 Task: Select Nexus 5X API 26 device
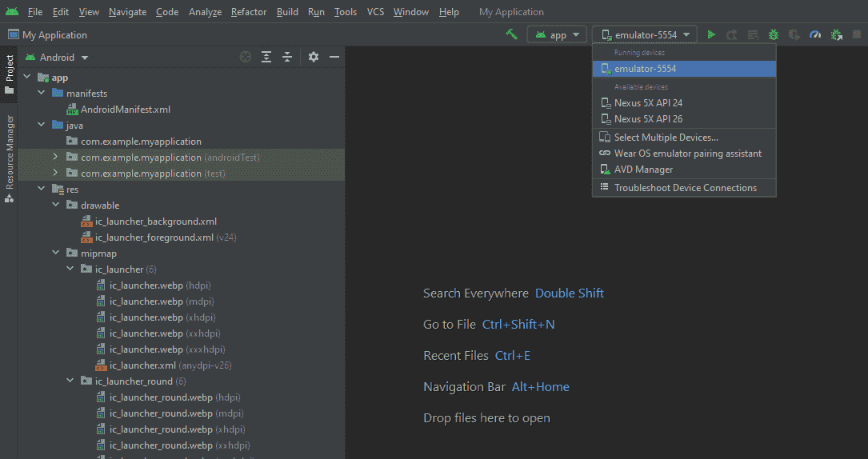[x=684, y=119]
